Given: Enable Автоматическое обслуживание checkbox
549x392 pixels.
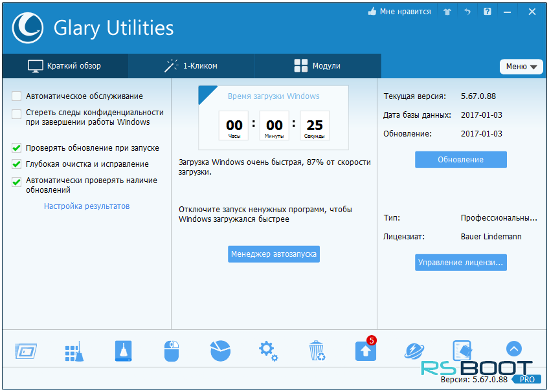Looking at the screenshot, I should [16, 96].
